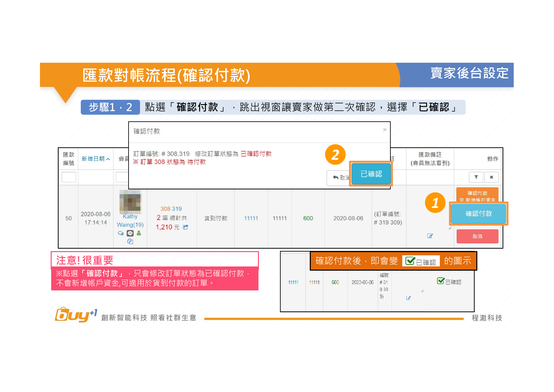Click the chat bubbles icon under Kathy Waing
Screen dimensions: 554x392
[x=120, y=233]
